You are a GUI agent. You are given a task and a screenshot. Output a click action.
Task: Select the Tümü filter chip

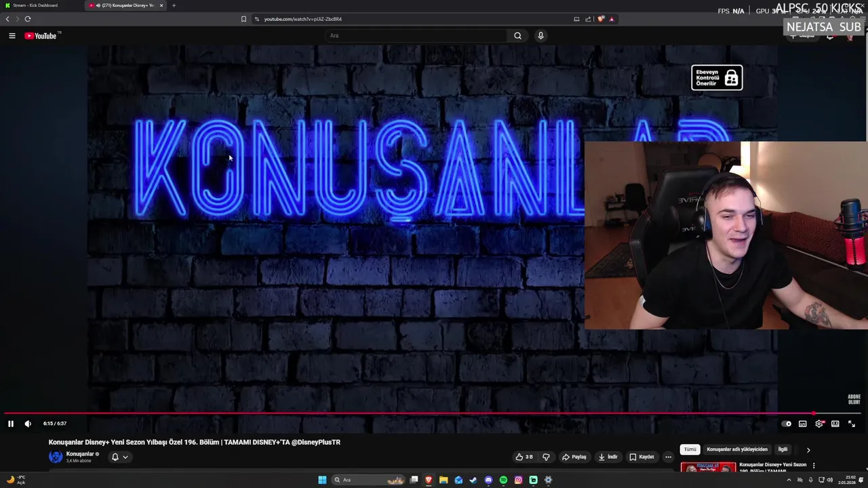pos(690,449)
